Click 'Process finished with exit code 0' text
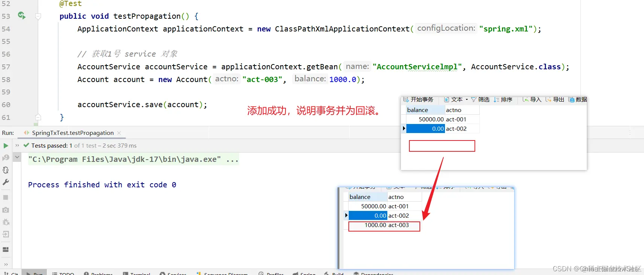This screenshot has width=644, height=275. coord(102,185)
